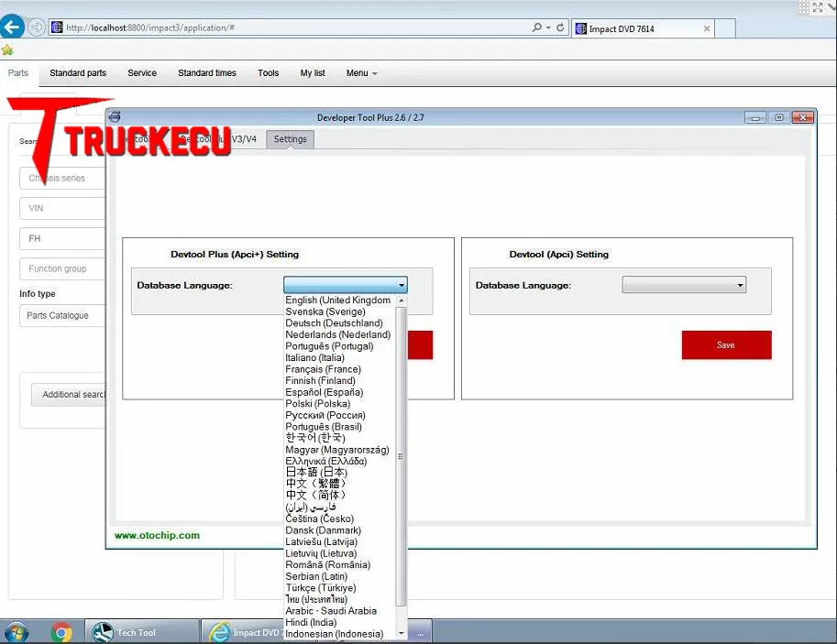This screenshot has width=837, height=644.
Task: Click the Save button in Devtool (Apci) Setting
Action: (x=726, y=344)
